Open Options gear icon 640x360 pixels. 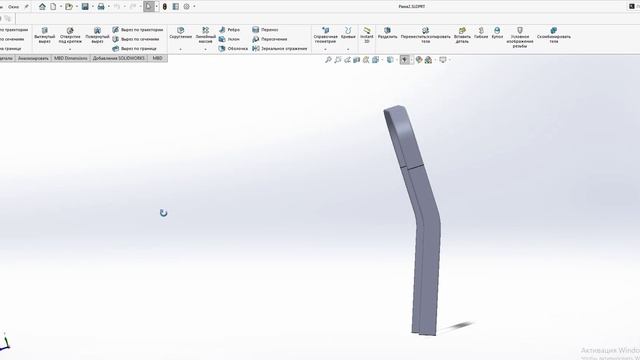click(187, 7)
